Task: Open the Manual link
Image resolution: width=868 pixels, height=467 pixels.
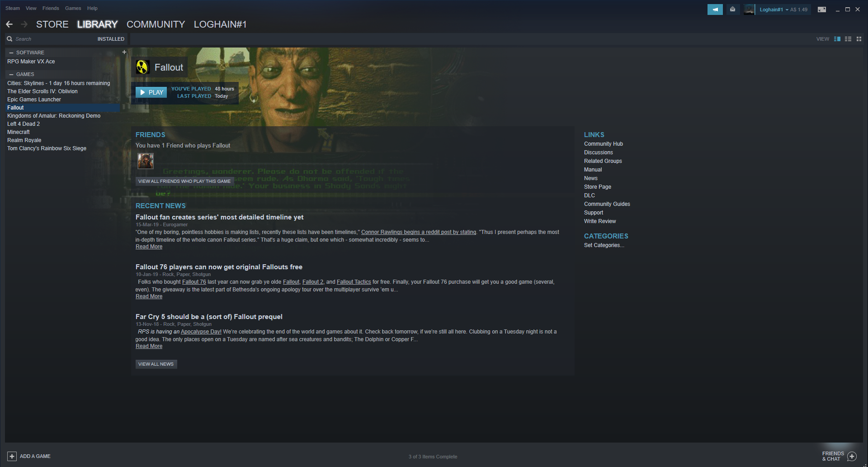Action: [593, 170]
